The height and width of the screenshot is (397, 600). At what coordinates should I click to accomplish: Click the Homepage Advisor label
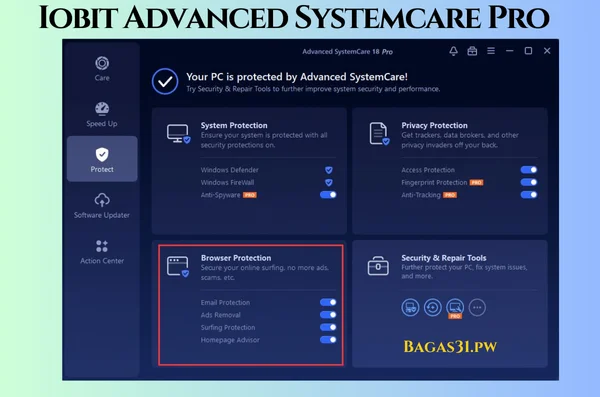coord(230,340)
